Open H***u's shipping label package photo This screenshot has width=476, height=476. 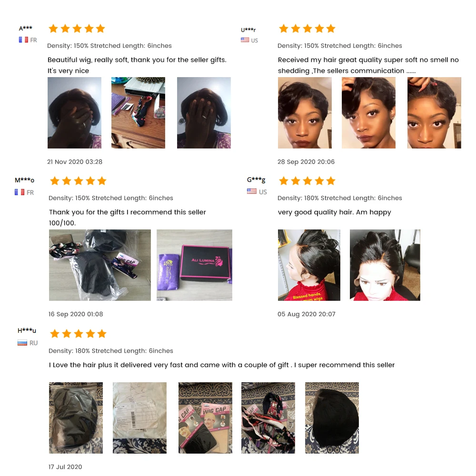point(139,418)
